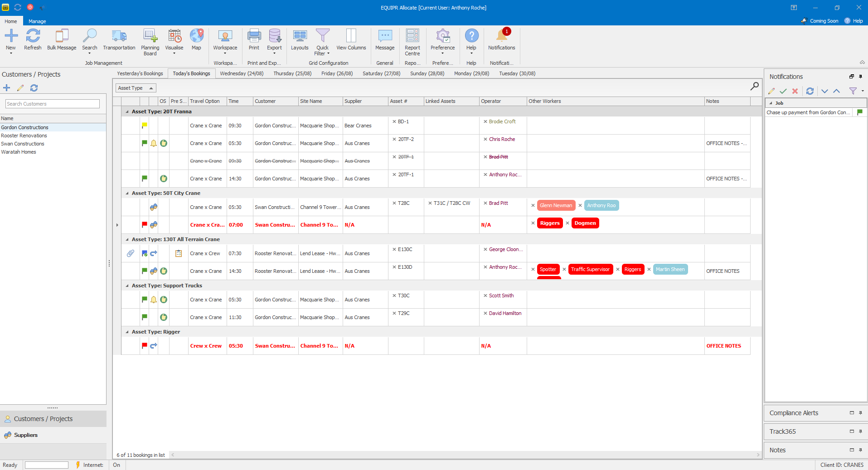
Task: Select Swan Constructions in the customer list
Action: tap(23, 143)
